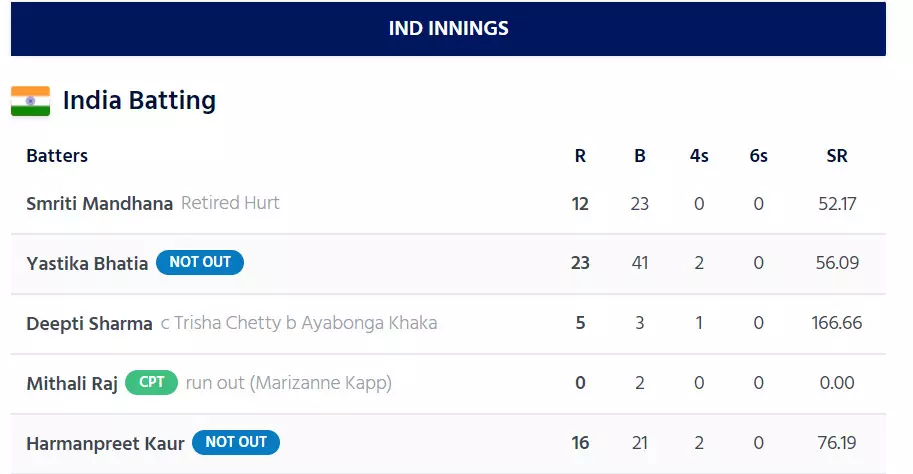Image resolution: width=913 pixels, height=474 pixels.
Task: Click the 4s column header
Action: pos(699,156)
